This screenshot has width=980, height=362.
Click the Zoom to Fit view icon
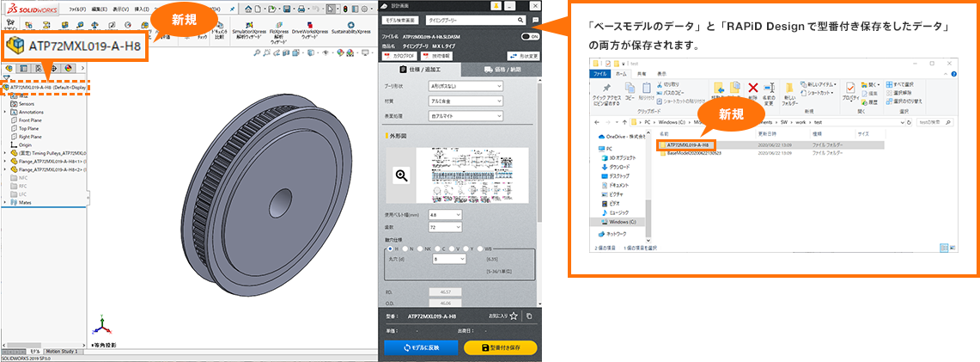click(258, 53)
